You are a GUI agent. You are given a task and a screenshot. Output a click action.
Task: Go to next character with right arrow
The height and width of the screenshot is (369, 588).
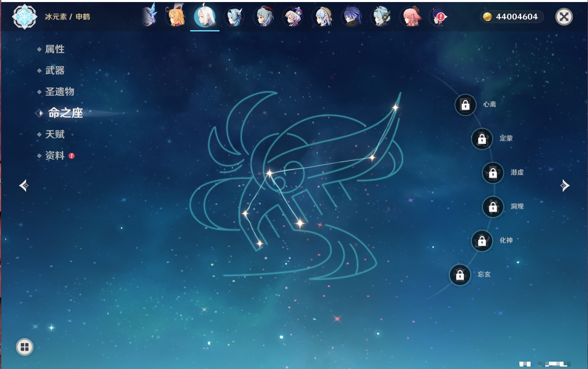coord(565,186)
